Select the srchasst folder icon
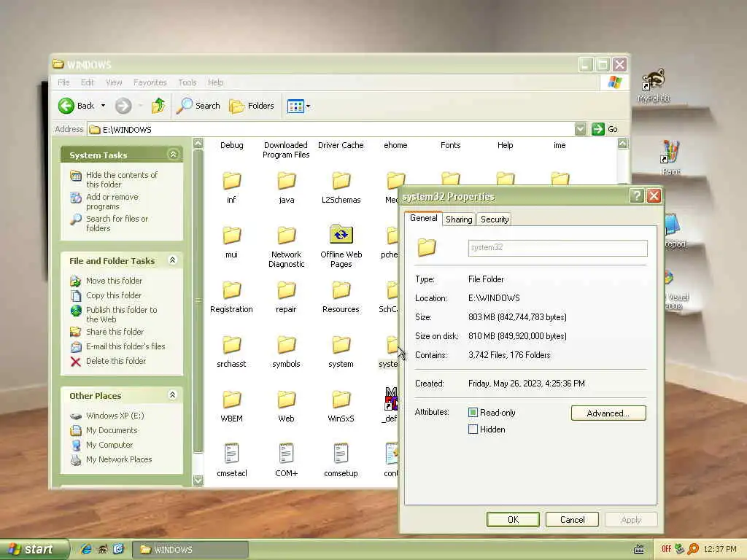Screen dimensions: 747x560 [x=231, y=345]
